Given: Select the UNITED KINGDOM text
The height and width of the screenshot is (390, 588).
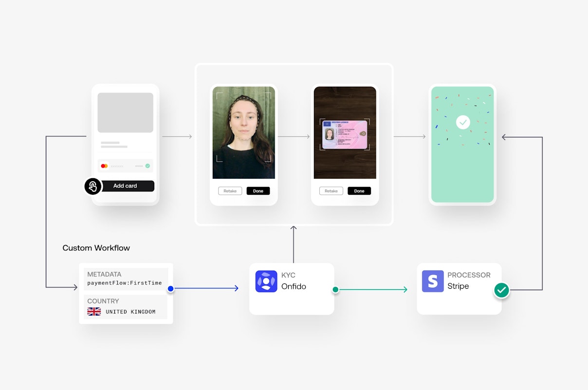Looking at the screenshot, I should 130,312.
